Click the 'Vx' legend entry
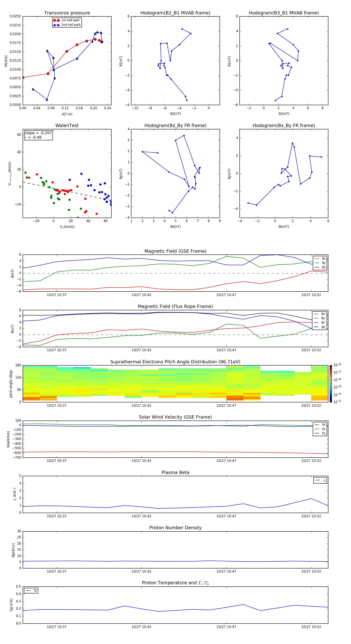This screenshot has width=351, height=644. (x=320, y=424)
